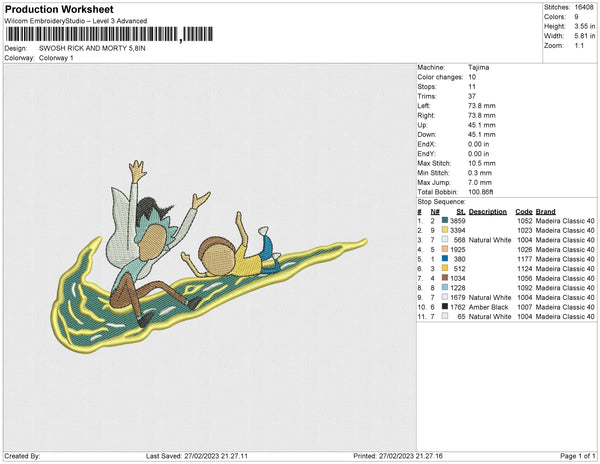Click the 'Right:' measurement label

(426, 115)
